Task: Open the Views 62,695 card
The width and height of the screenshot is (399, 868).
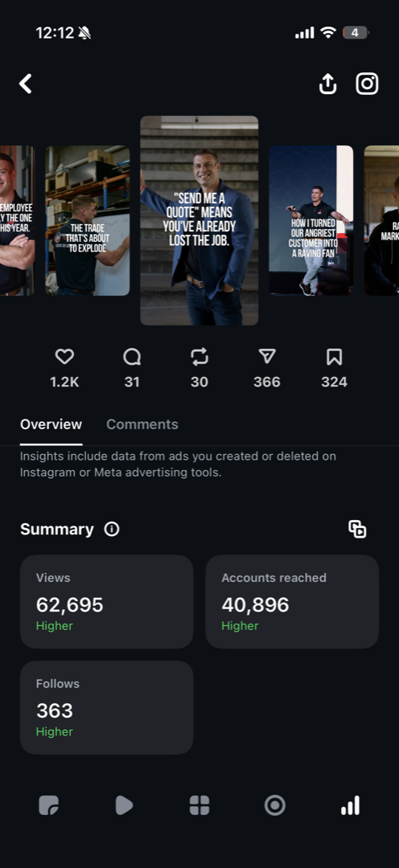Action: click(106, 602)
